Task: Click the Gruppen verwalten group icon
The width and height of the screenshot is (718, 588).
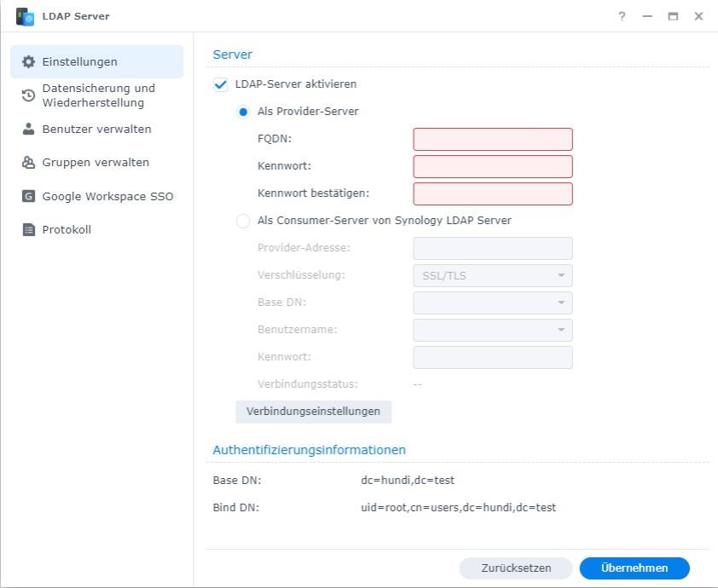Action: 28,163
